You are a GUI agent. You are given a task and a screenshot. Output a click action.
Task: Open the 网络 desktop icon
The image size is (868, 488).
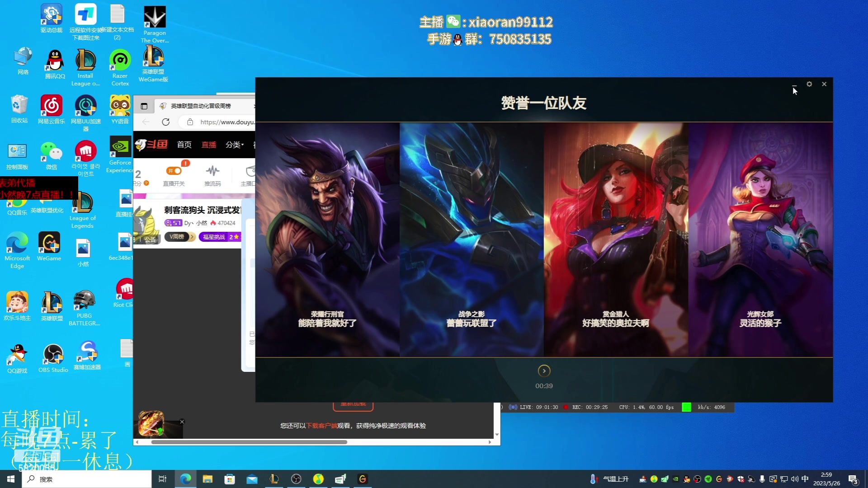[x=23, y=61]
